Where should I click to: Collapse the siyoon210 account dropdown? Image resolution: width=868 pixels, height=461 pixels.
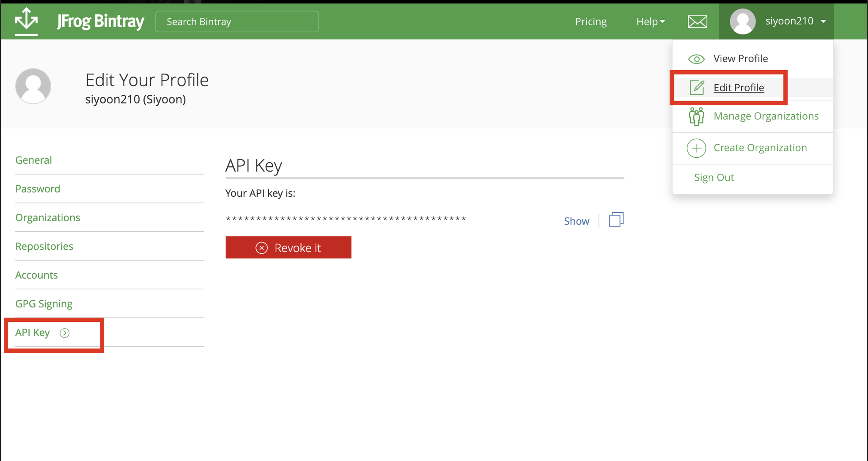pos(822,21)
